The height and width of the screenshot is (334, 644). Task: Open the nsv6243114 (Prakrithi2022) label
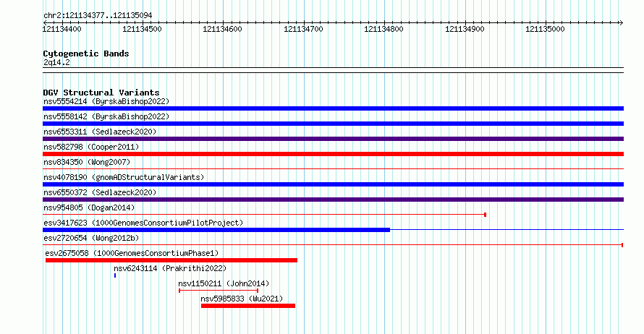pos(170,268)
